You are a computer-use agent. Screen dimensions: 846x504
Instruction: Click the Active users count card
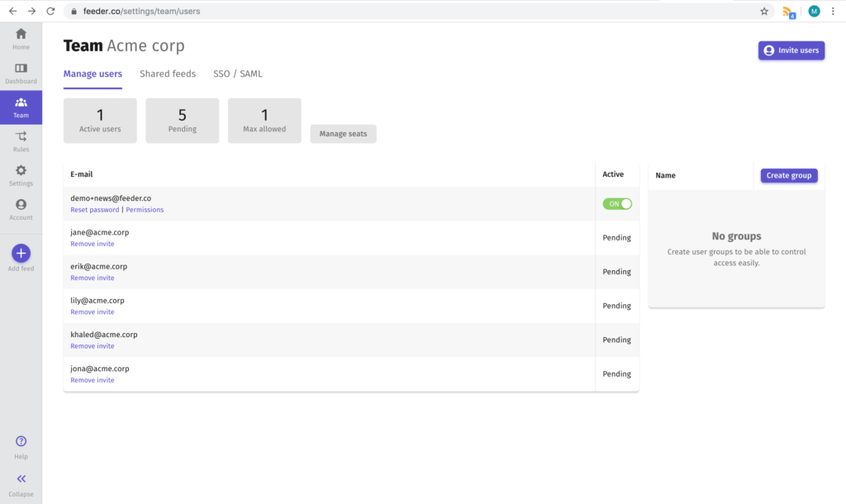pyautogui.click(x=100, y=121)
